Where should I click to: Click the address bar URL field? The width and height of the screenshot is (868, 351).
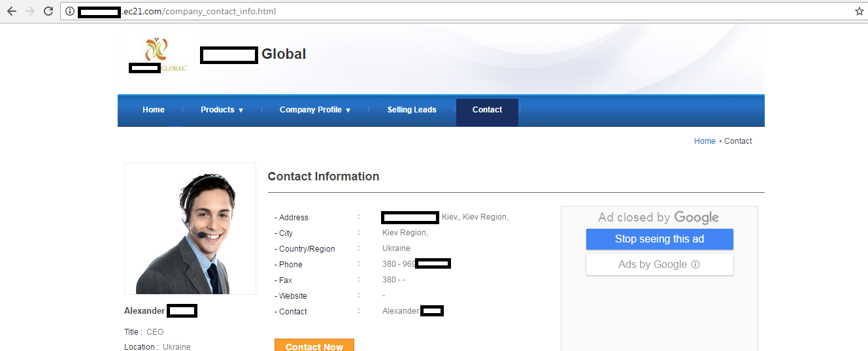coord(458,11)
